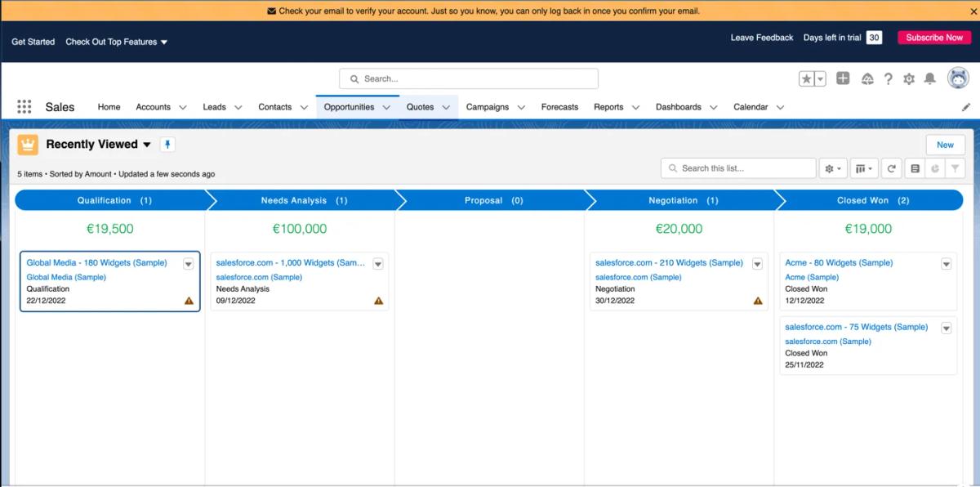Focus the Search this list field
This screenshot has height=487, width=980.
[738, 168]
